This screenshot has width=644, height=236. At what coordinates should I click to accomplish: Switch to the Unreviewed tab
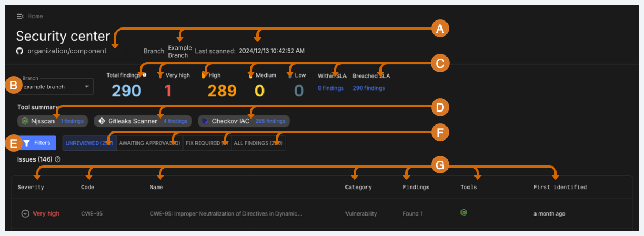(x=89, y=143)
